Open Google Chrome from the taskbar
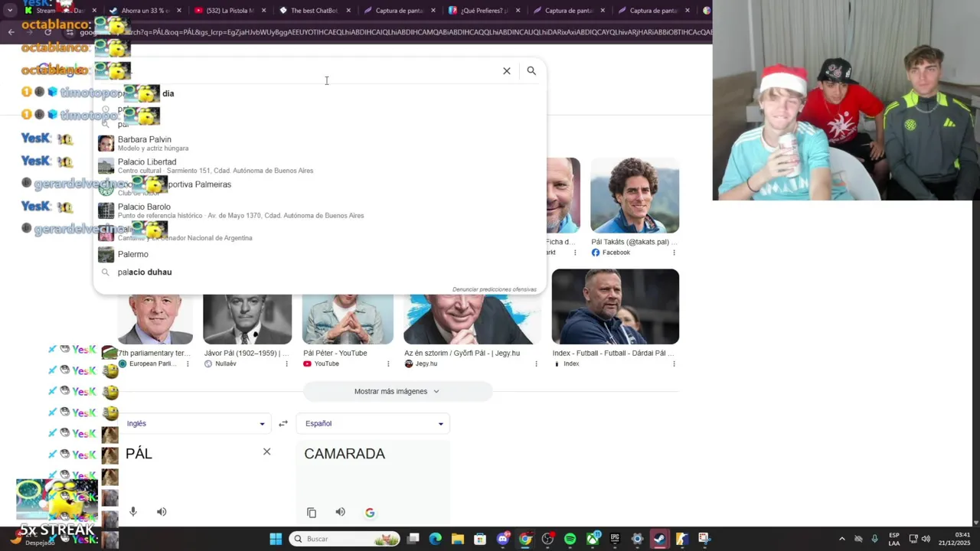 tap(525, 539)
